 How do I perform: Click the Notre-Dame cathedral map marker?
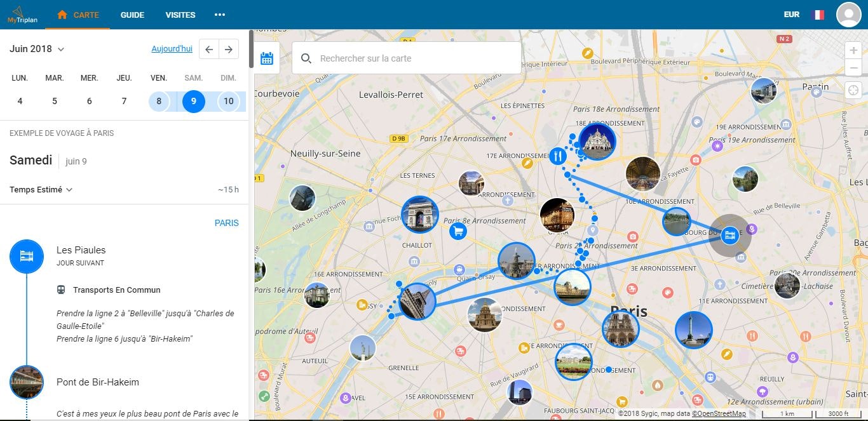click(x=620, y=329)
